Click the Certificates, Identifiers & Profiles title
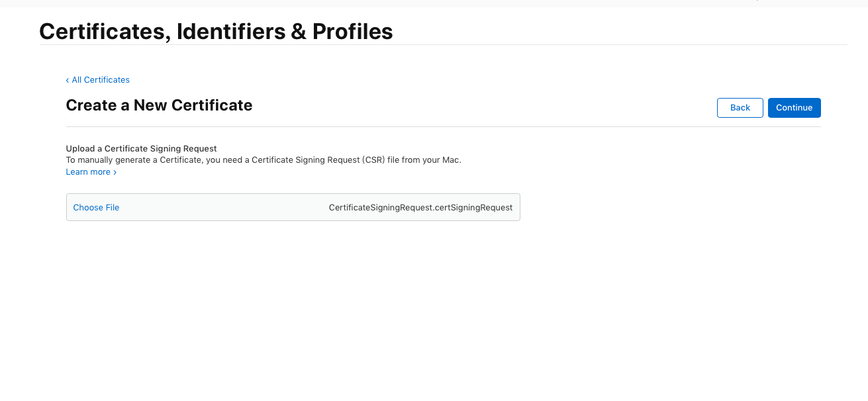The width and height of the screenshot is (868, 401). pos(216,31)
